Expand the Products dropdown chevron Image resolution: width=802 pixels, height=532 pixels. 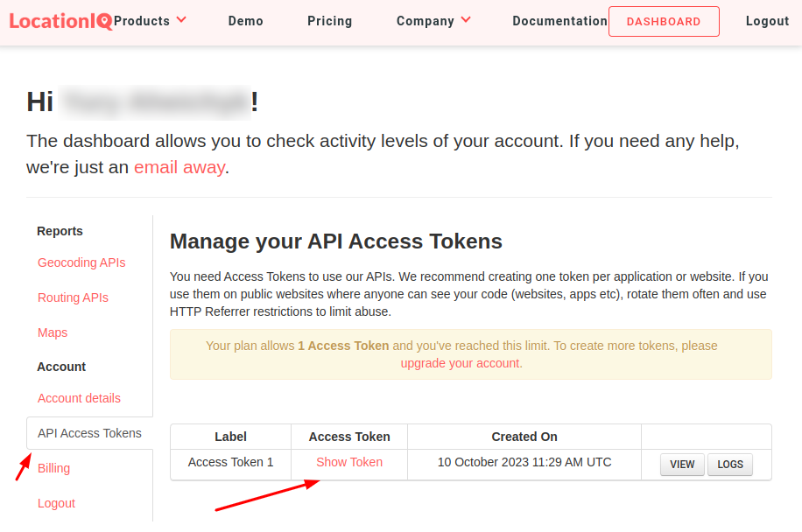pos(181,20)
